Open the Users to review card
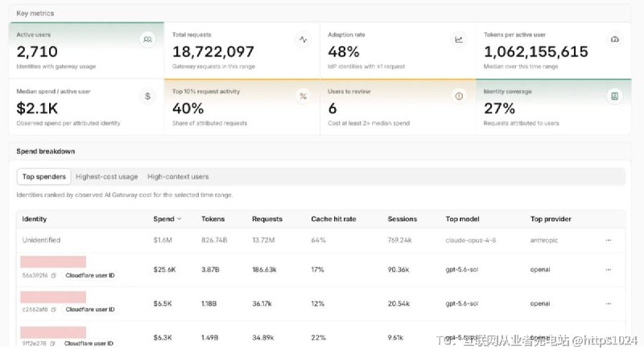This screenshot has height=350, width=644. click(x=398, y=107)
